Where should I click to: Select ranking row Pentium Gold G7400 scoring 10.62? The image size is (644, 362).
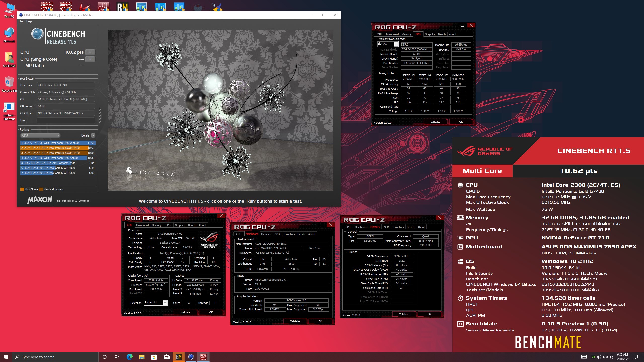58,148
